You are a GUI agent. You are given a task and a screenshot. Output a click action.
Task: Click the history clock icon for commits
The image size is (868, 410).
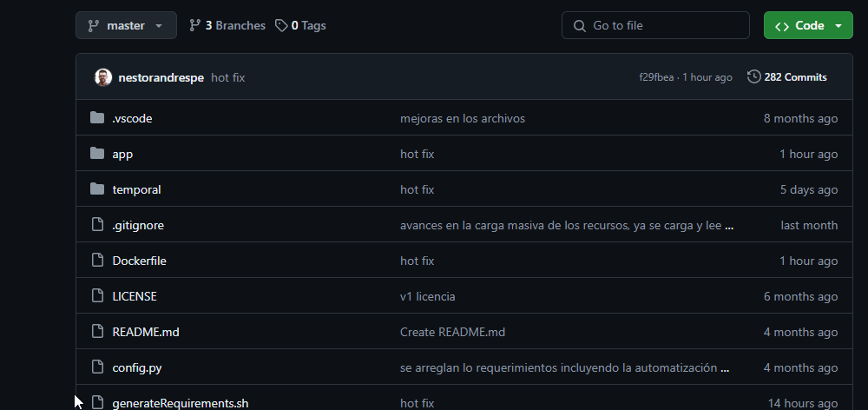pos(753,77)
